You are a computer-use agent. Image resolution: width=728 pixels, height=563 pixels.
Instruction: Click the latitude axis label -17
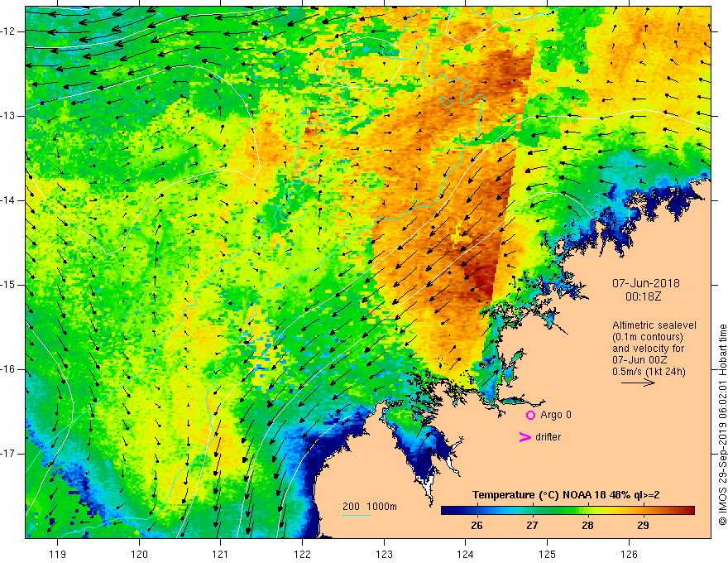[x=9, y=454]
